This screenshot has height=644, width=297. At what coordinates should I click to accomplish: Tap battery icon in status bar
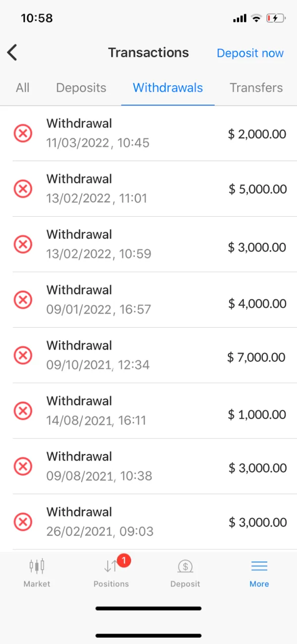275,18
